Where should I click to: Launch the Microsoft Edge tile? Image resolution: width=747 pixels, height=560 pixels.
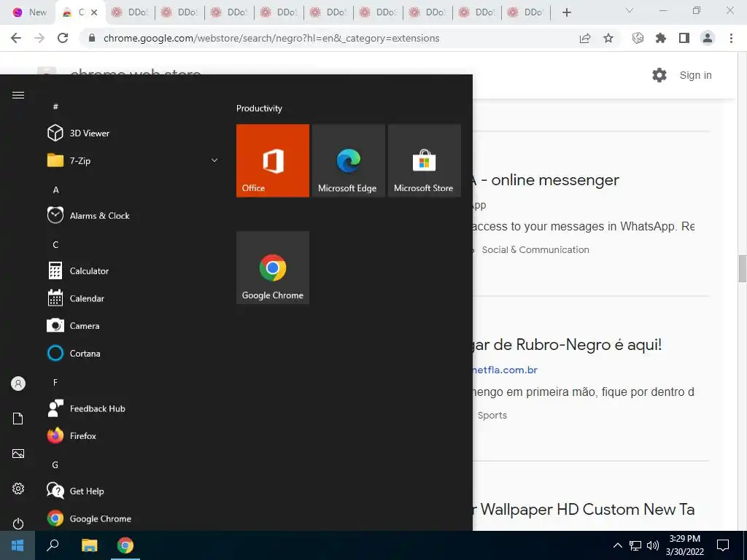348,160
